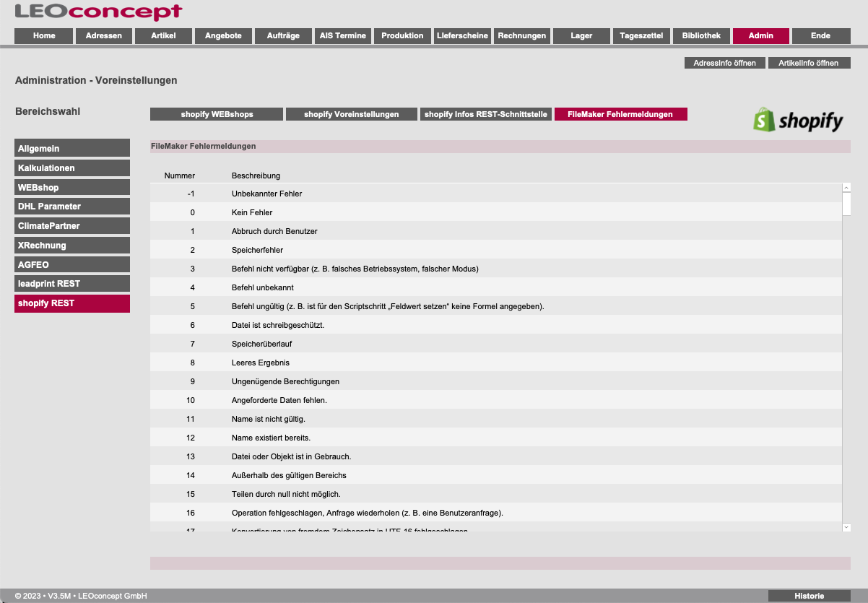The width and height of the screenshot is (868, 603).
Task: Choose AGFEO in Bereichswahl
Action: (72, 264)
